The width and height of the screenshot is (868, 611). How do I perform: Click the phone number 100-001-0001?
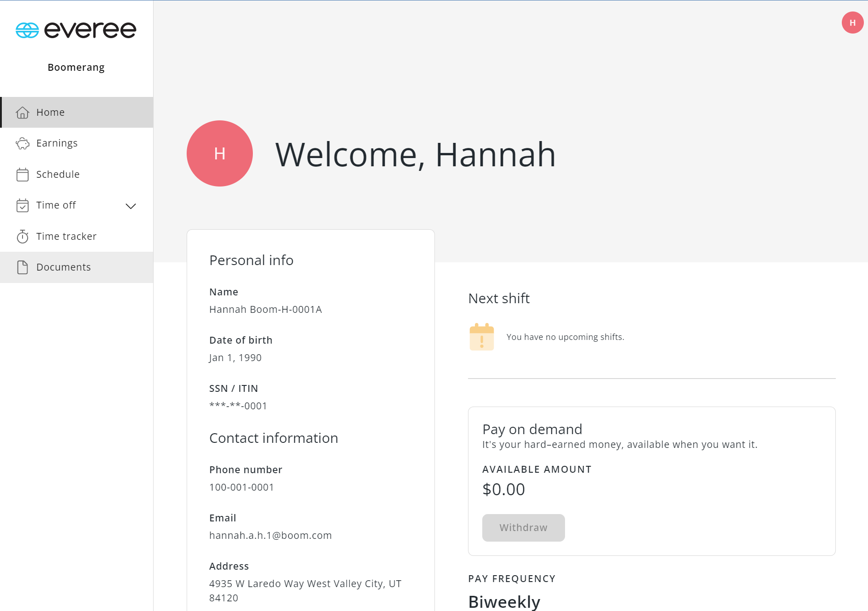point(242,487)
